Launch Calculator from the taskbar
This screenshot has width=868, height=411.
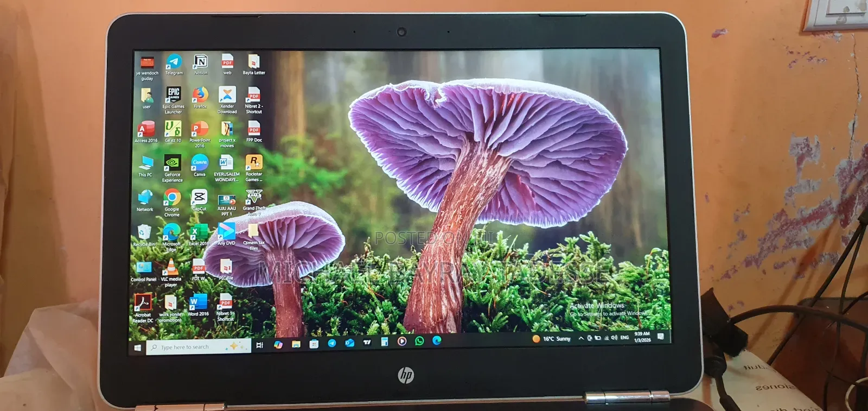pyautogui.click(x=384, y=342)
